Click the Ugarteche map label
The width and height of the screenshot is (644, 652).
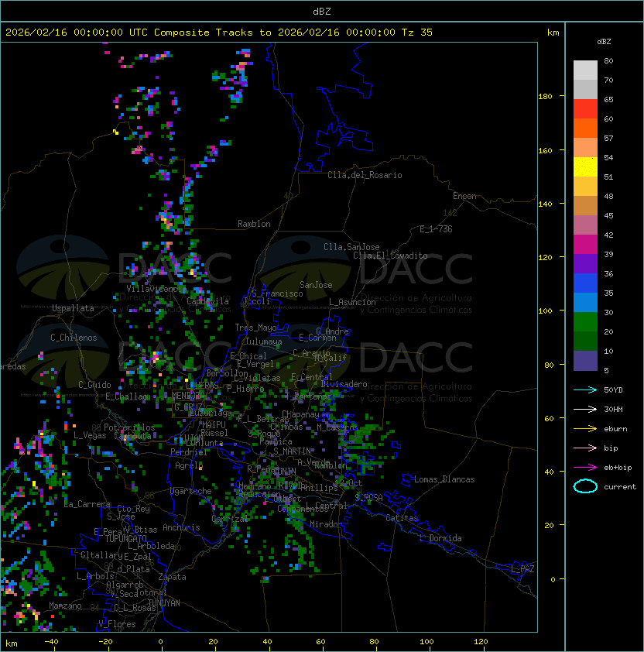tap(191, 491)
